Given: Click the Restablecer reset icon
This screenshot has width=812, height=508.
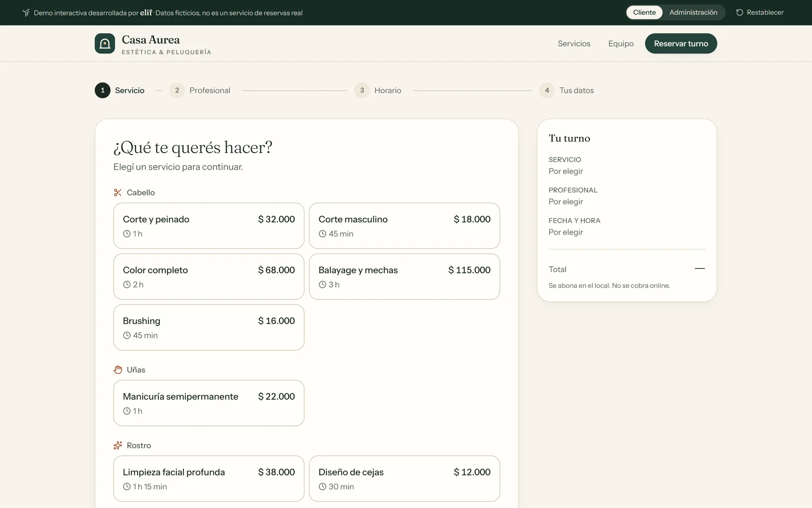Looking at the screenshot, I should click(x=739, y=13).
